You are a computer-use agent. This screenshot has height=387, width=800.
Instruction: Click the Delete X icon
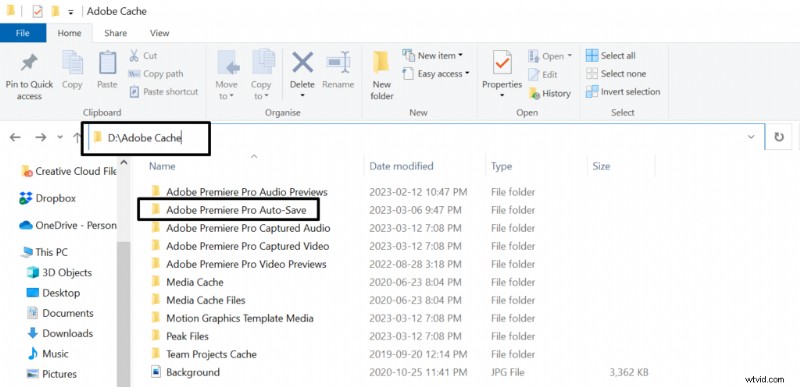pyautogui.click(x=302, y=63)
